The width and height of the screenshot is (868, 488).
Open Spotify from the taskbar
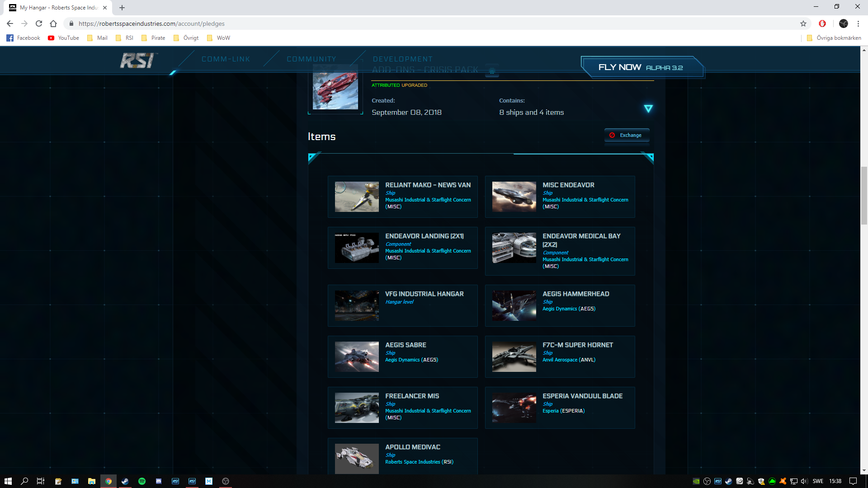[x=142, y=481]
